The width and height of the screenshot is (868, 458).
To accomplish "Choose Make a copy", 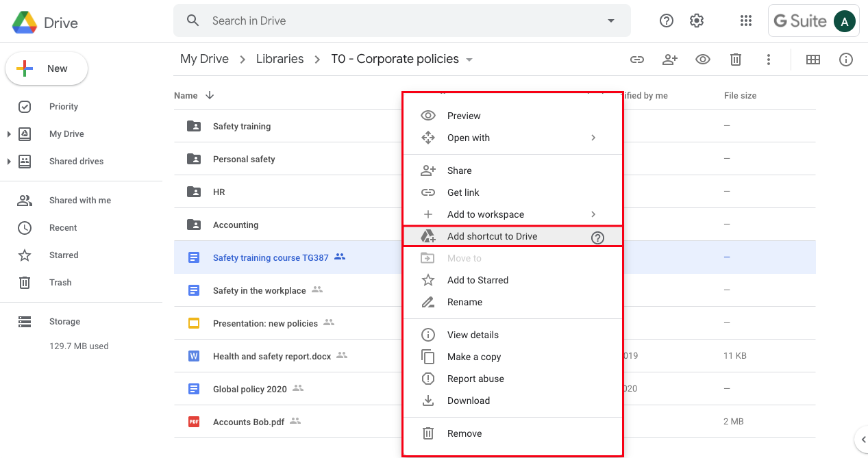I will pos(512,357).
